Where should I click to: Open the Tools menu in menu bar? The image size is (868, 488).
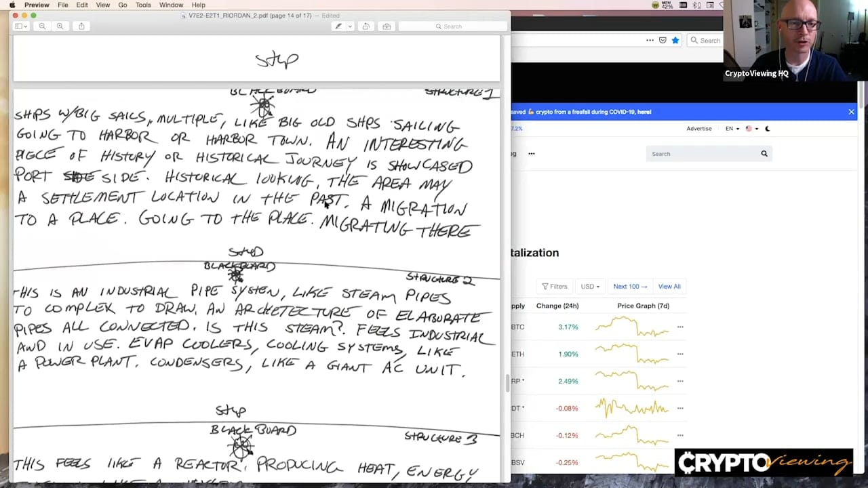pos(143,5)
